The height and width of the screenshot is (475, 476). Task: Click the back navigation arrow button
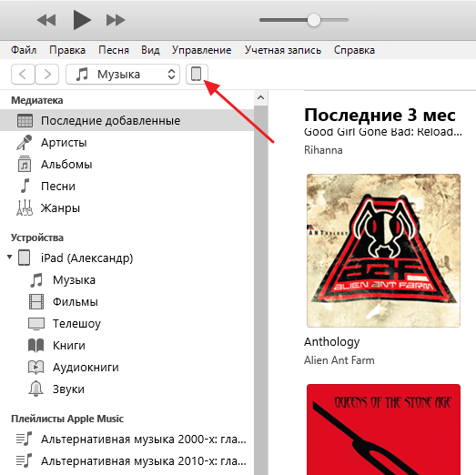tap(23, 74)
